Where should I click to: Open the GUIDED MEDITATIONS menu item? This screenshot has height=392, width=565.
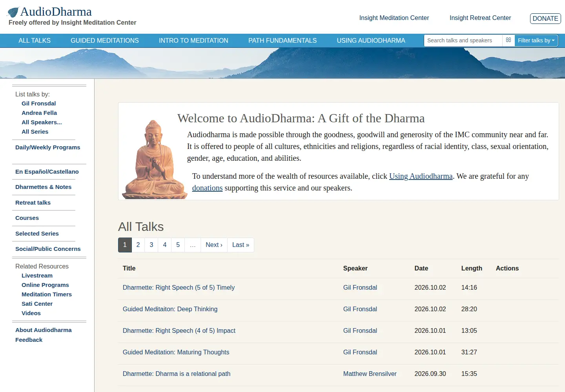(x=105, y=40)
